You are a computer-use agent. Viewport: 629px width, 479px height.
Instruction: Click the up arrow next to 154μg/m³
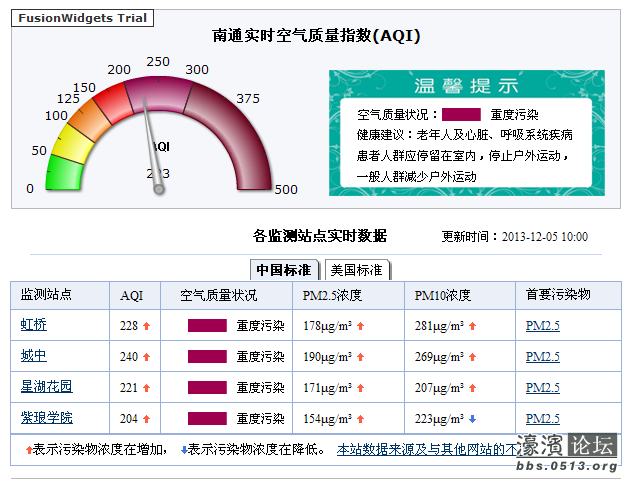(x=361, y=419)
